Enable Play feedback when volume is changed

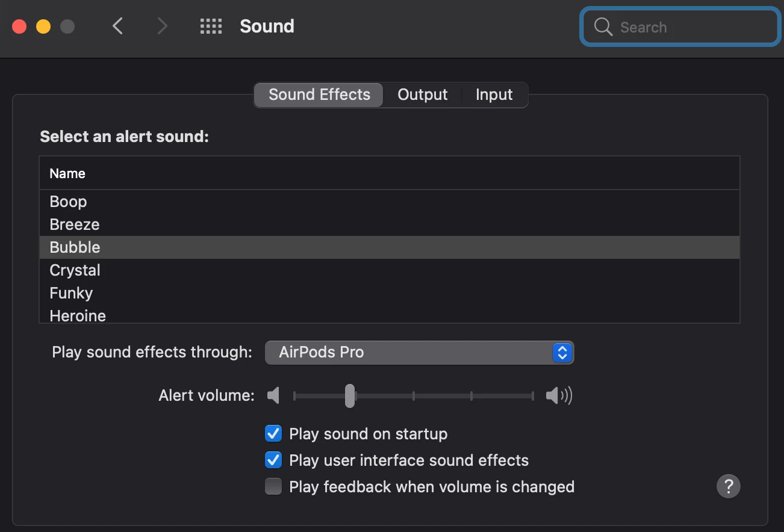tap(273, 486)
